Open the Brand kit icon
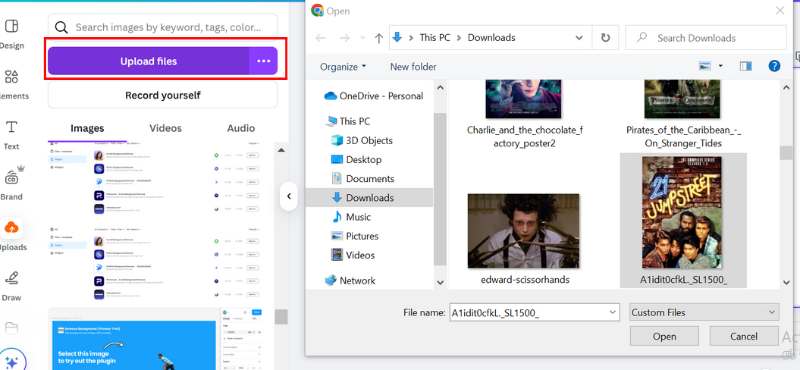 click(x=11, y=177)
